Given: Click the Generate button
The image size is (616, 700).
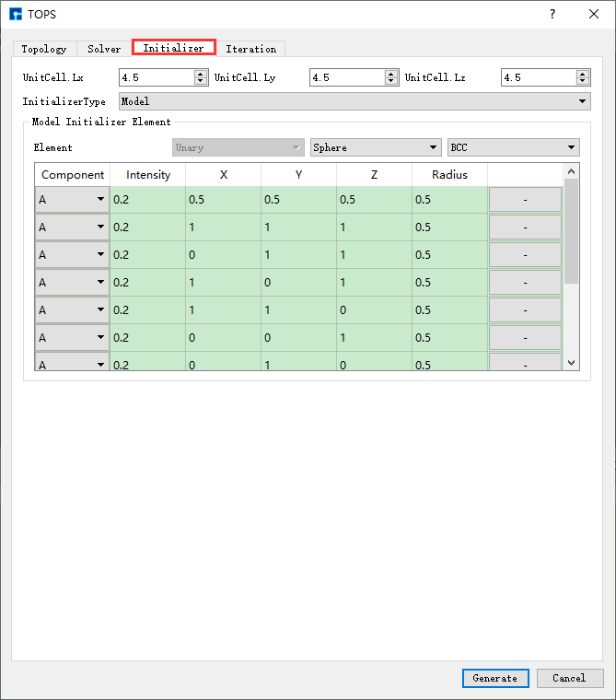Looking at the screenshot, I should point(495,678).
